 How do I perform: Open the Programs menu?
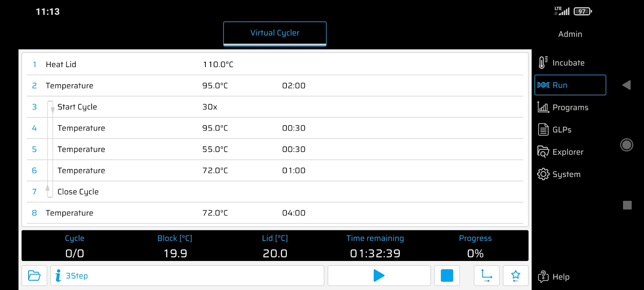[570, 107]
